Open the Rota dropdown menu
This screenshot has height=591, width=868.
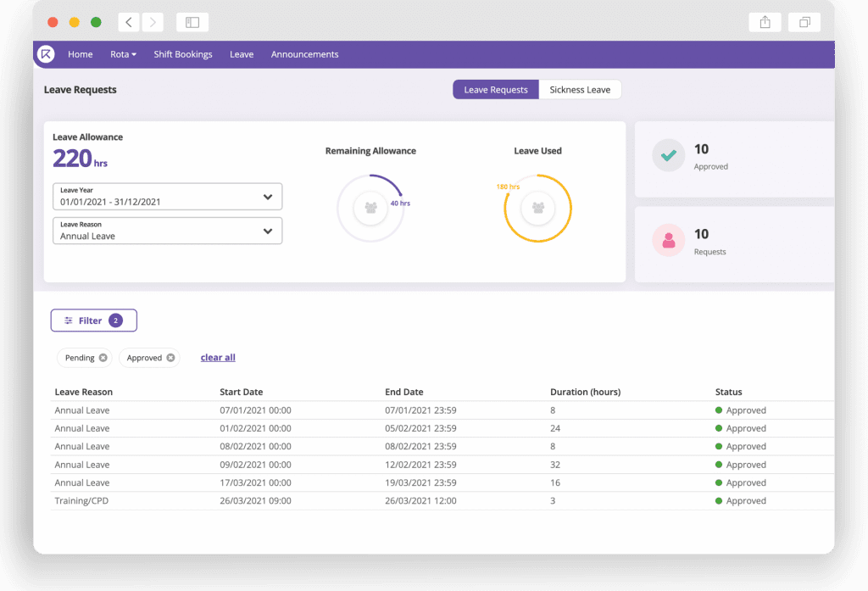tap(123, 54)
